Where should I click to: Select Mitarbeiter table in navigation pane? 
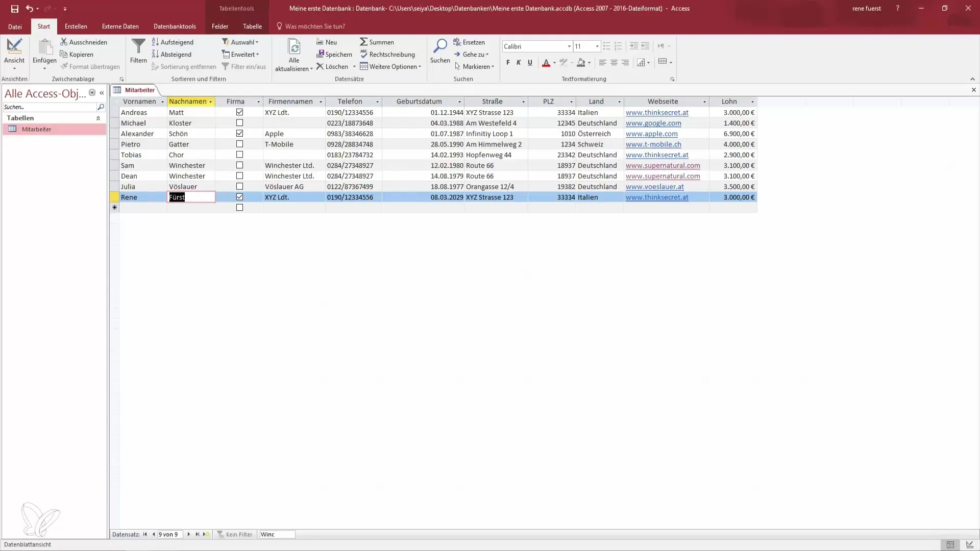(x=54, y=129)
